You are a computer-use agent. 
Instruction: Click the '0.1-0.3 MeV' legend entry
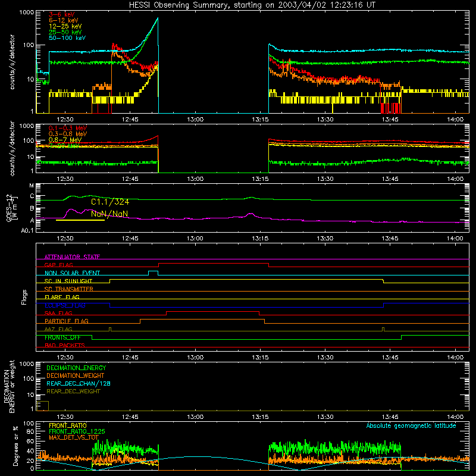(x=68, y=128)
